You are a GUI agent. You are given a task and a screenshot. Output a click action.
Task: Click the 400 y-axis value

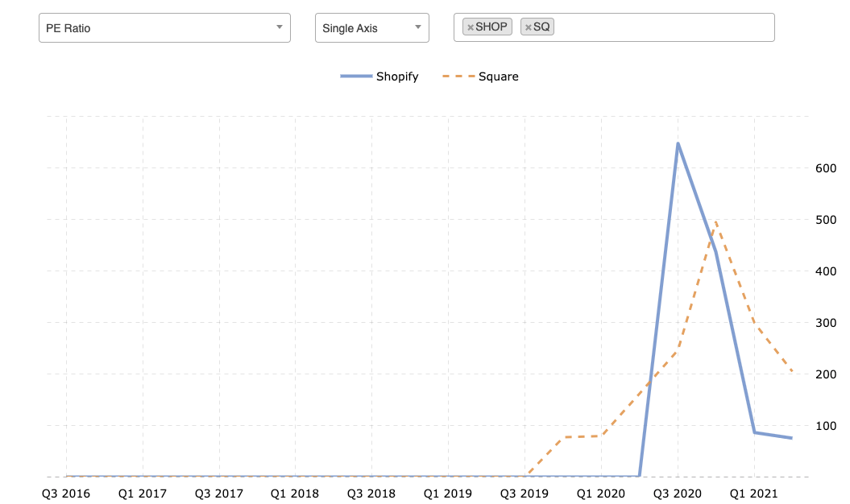click(826, 271)
